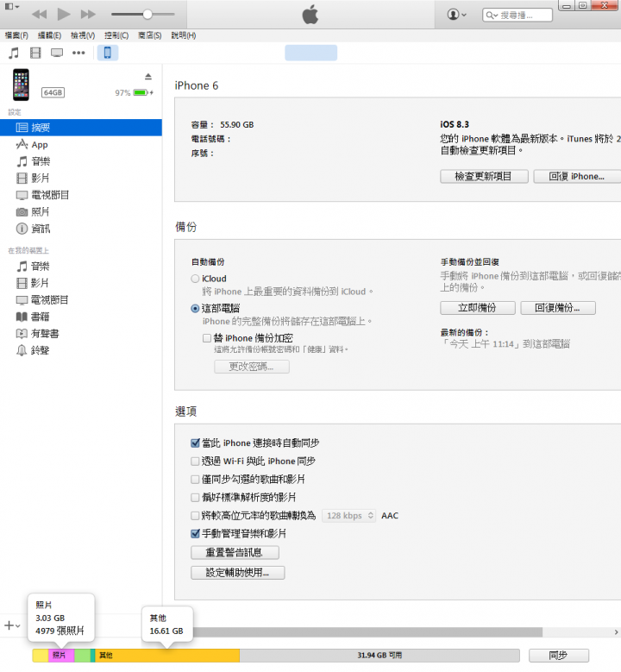Click the disabled 更改密碼... button
The height and width of the screenshot is (672, 621).
[252, 367]
